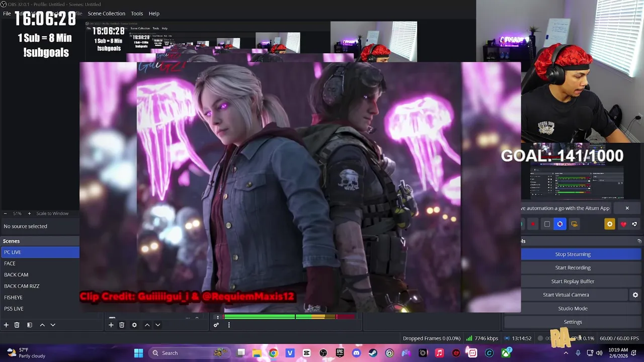This screenshot has width=644, height=362.
Task: Switch to the FISHEYE scene
Action: [40, 298]
